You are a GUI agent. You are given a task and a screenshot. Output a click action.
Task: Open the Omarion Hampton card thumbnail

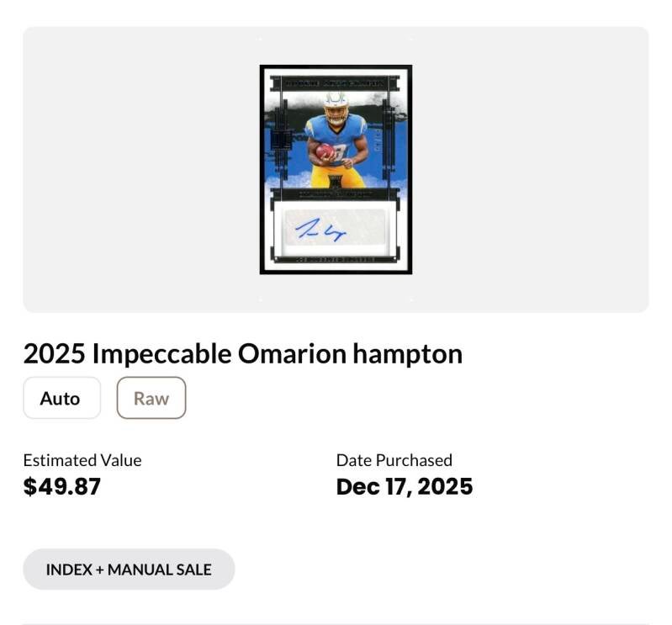point(336,169)
